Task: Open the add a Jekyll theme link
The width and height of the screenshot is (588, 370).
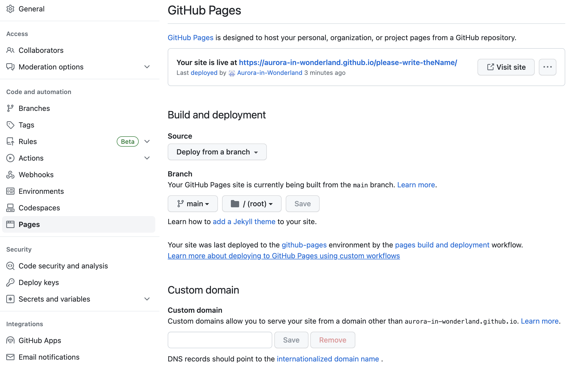Action: [x=244, y=222]
